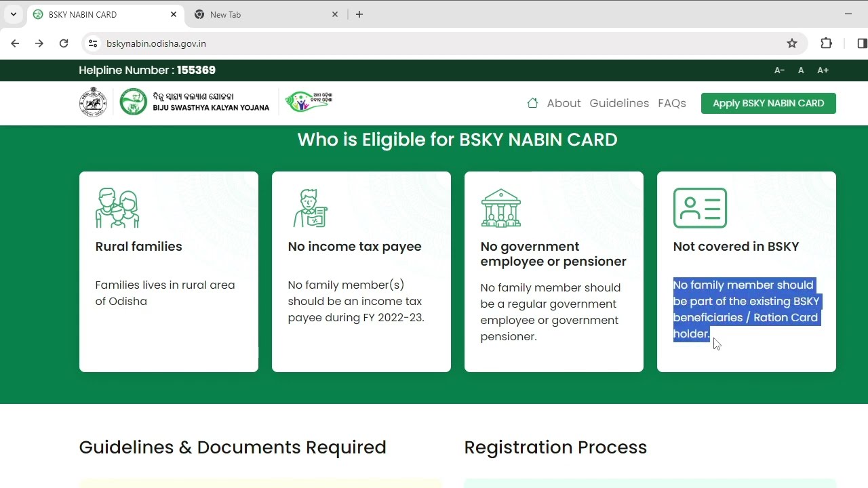
Task: Reset font size with A button
Action: pos(801,70)
